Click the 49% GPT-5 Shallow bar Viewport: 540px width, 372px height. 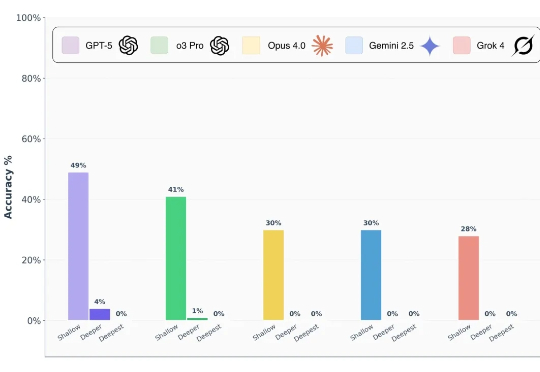coord(78,246)
